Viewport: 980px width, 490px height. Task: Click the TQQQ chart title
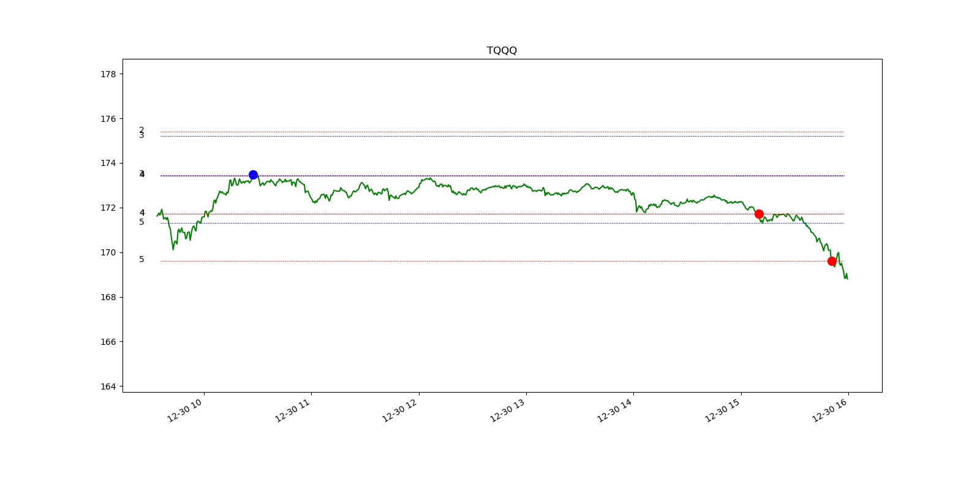point(502,50)
